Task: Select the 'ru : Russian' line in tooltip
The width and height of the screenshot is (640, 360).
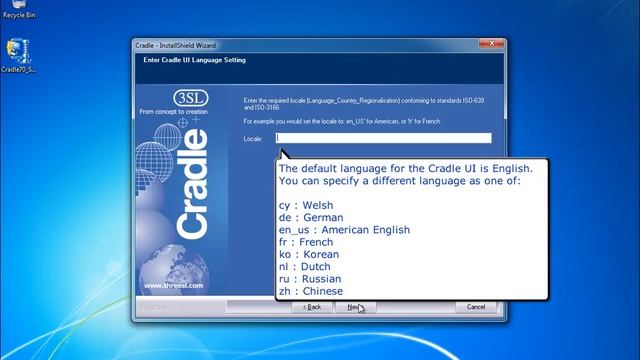Action: coord(310,279)
